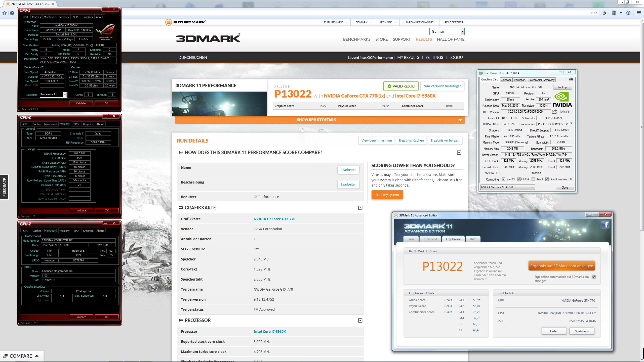Viewport: 644px width, 362px height.
Task: Click the NVIDIA logo in GPU-Z
Action: [x=562, y=99]
